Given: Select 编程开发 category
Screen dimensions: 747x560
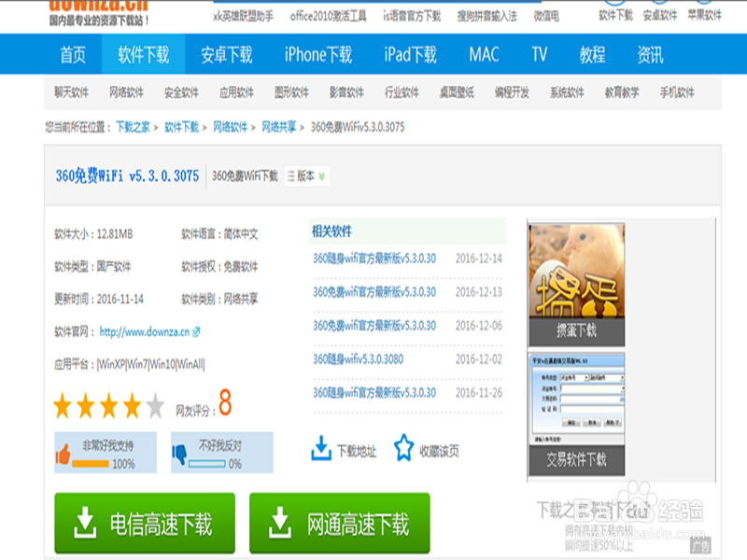Looking at the screenshot, I should click(512, 91).
